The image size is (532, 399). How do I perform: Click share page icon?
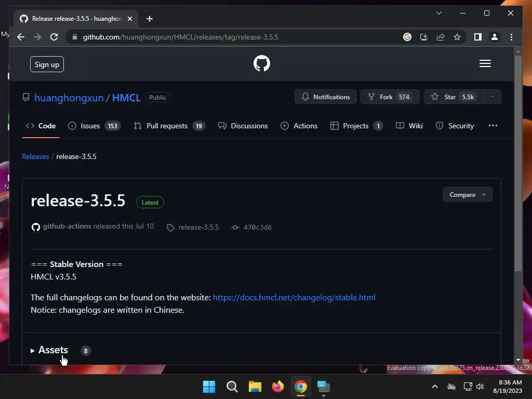point(441,37)
